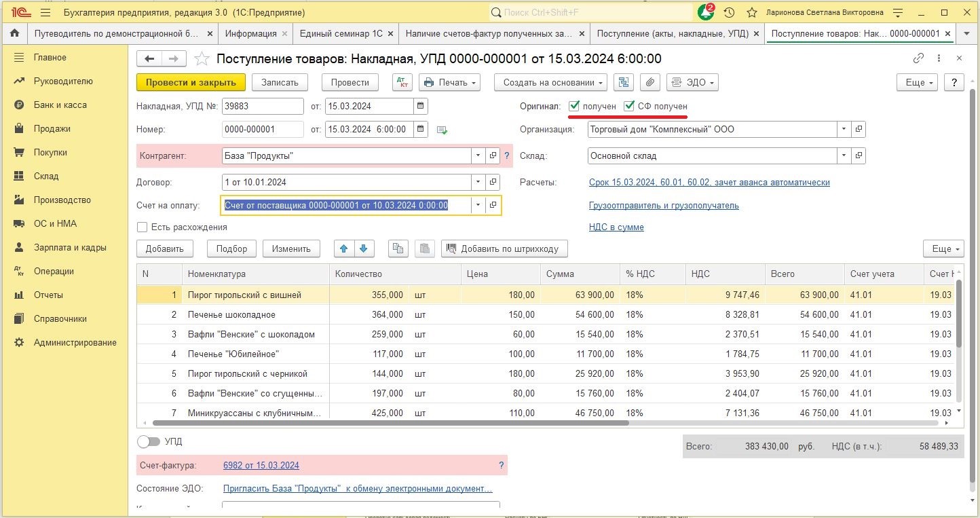Open Договор record with open button

pos(493,183)
